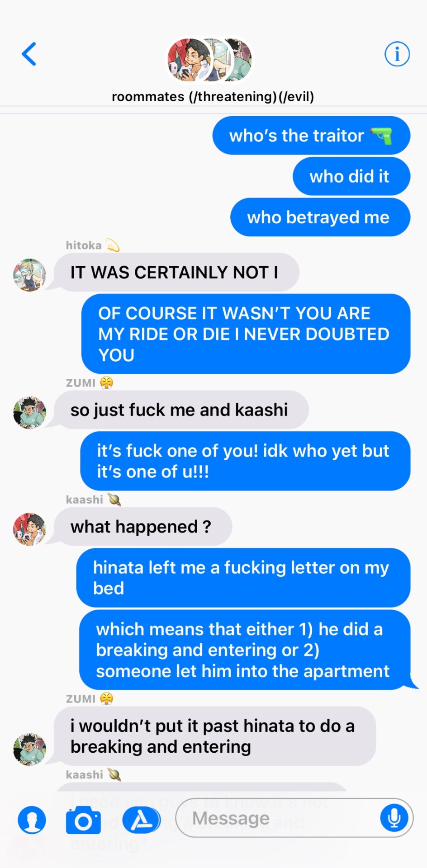The width and height of the screenshot is (427, 868).
Task: Tap the 'who's the traitor' bubble
Action: coord(311,136)
